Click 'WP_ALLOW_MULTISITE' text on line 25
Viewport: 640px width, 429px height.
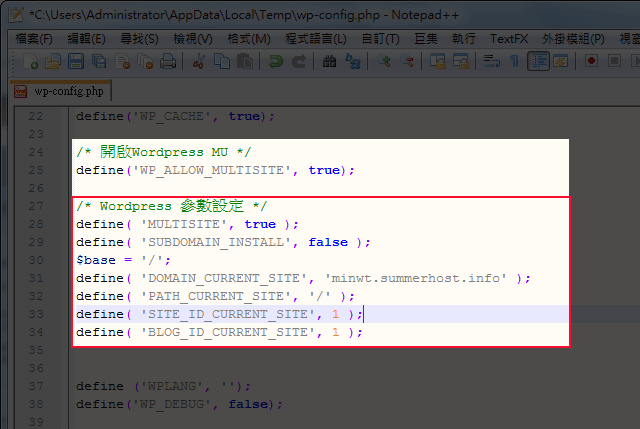point(212,170)
